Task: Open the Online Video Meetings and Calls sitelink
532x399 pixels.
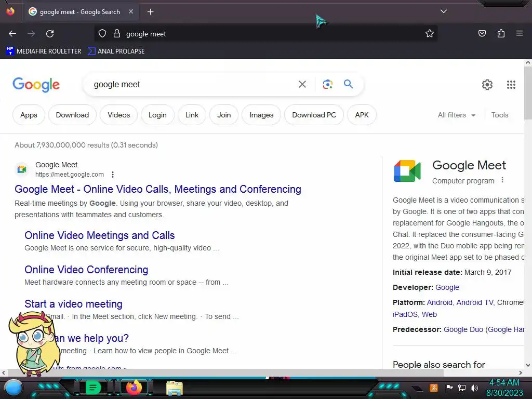Action: [x=99, y=235]
